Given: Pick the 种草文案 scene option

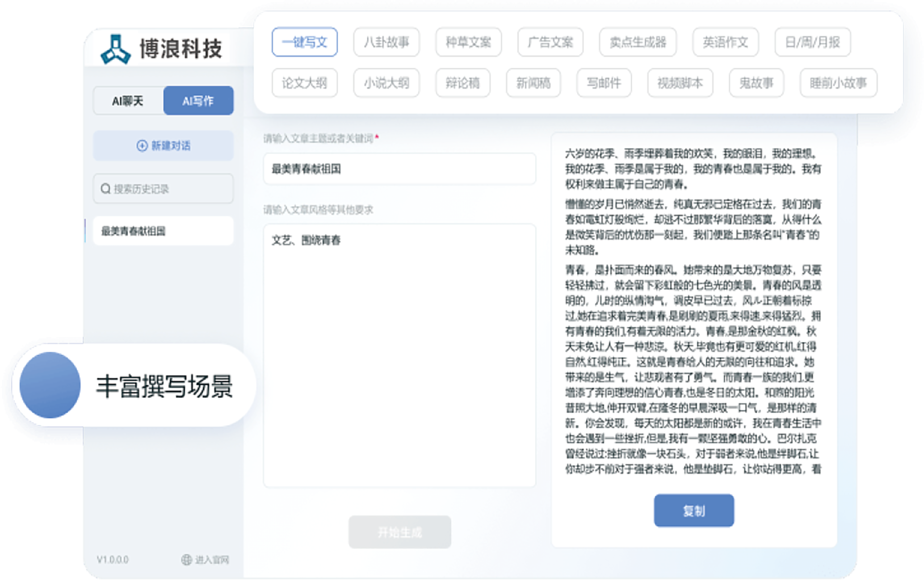Looking at the screenshot, I should coord(468,42).
